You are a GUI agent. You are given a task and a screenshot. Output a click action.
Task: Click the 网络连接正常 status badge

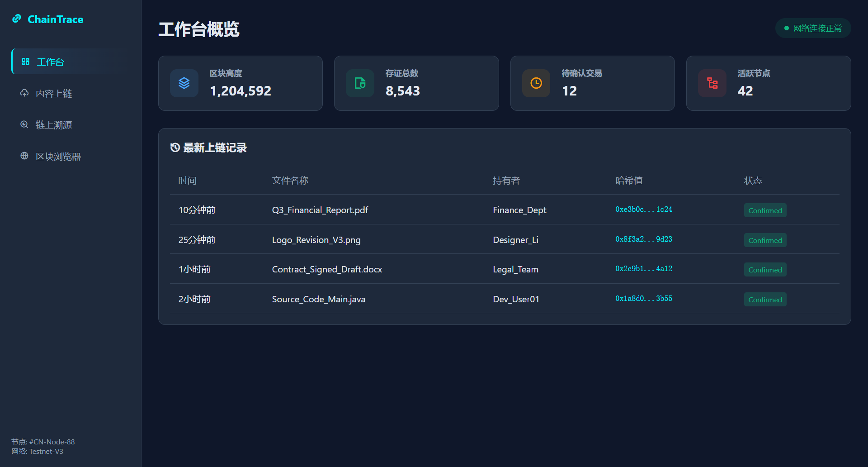click(813, 29)
